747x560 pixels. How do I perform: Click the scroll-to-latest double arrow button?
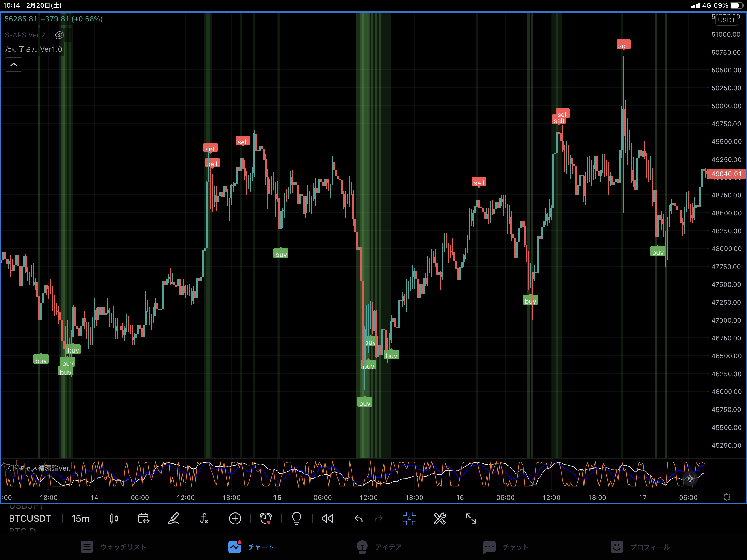click(x=690, y=479)
